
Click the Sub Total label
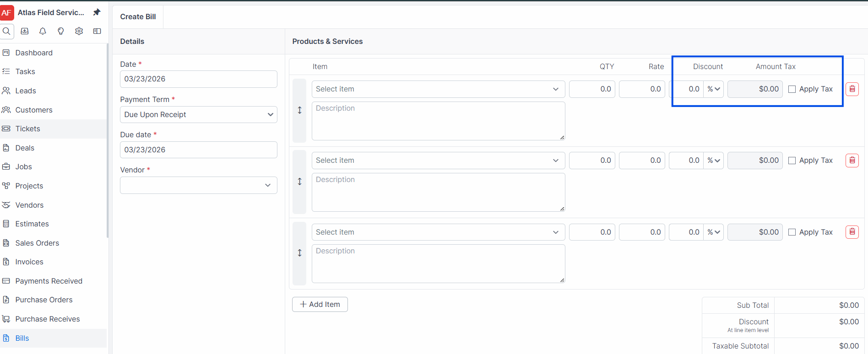pos(753,305)
